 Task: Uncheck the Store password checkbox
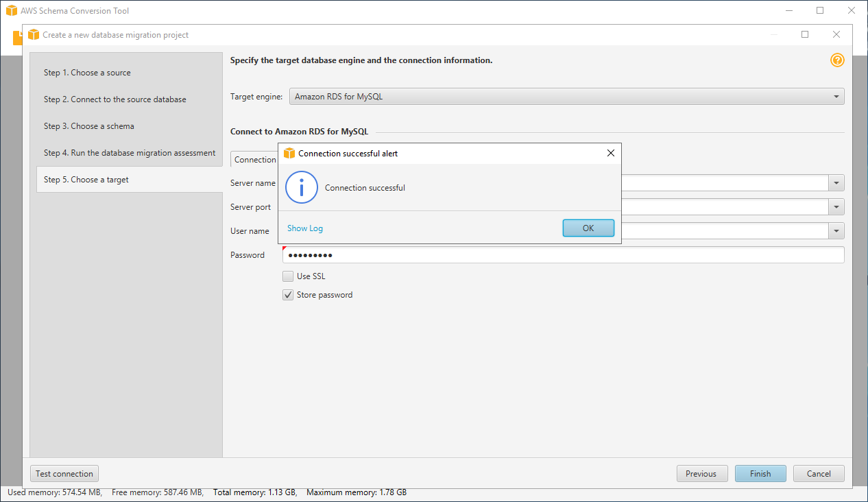288,295
